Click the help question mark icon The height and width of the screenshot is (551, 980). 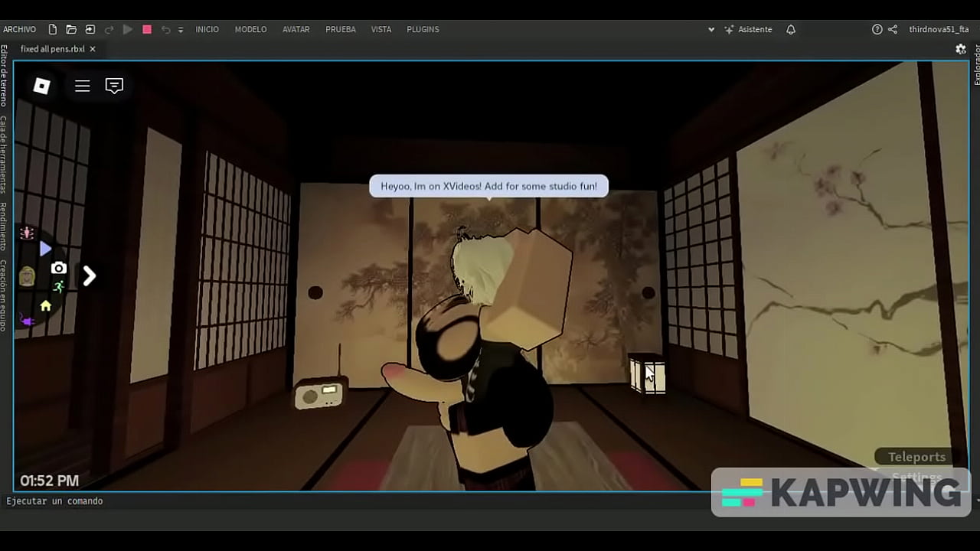(877, 29)
